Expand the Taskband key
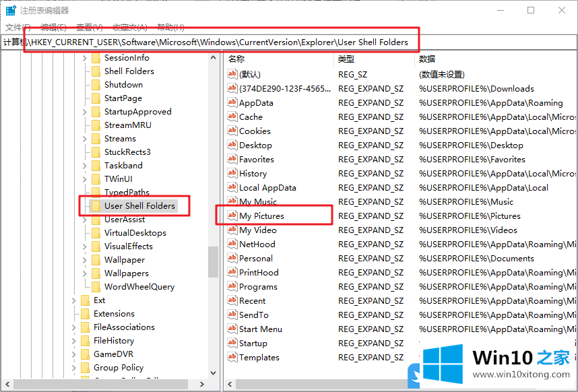 (x=84, y=166)
